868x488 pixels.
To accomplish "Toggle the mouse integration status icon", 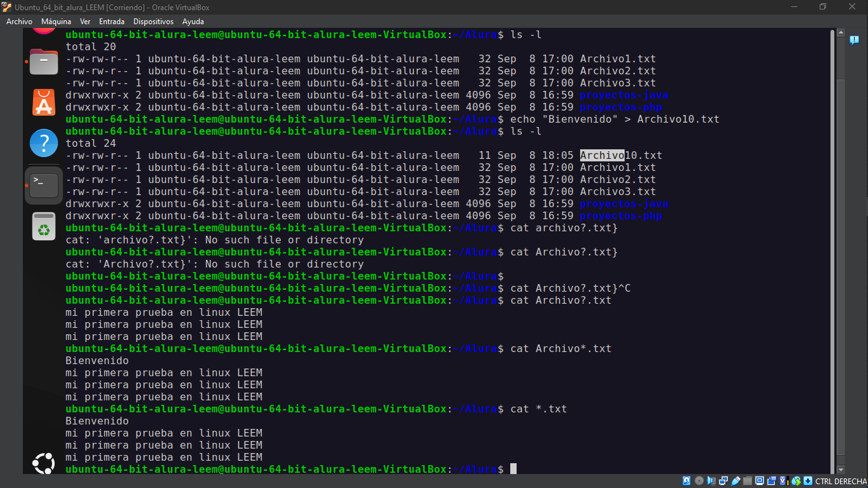I will pos(796,481).
